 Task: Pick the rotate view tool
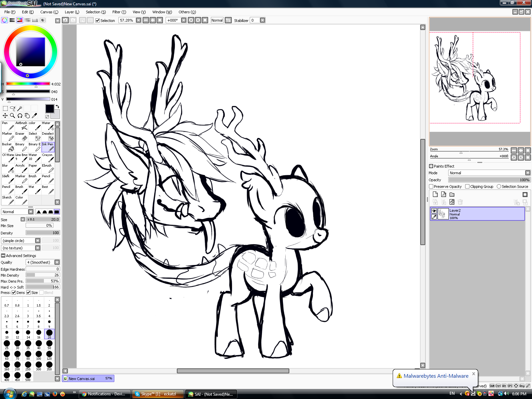(20, 116)
